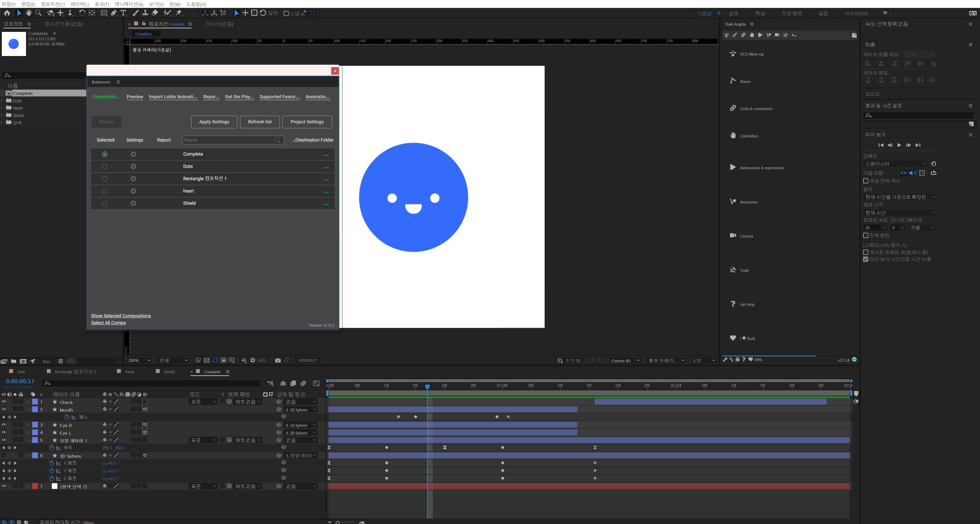Open the 200% magnification dropdown

(139, 360)
